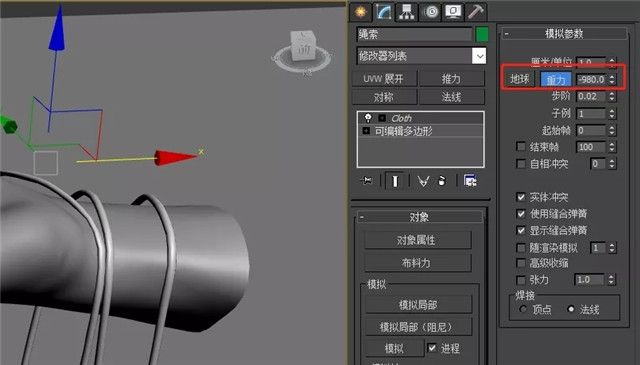Screen dimensions: 640x365
Task: Open the Utilities hammer tab
Action: (x=476, y=12)
